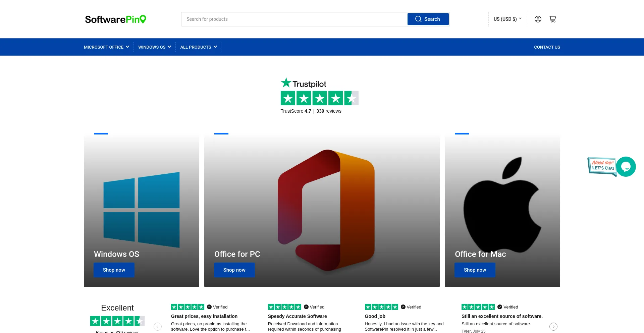Click the 'TrustScore 4.7' text
Image resolution: width=644 pixels, height=333 pixels.
click(296, 111)
